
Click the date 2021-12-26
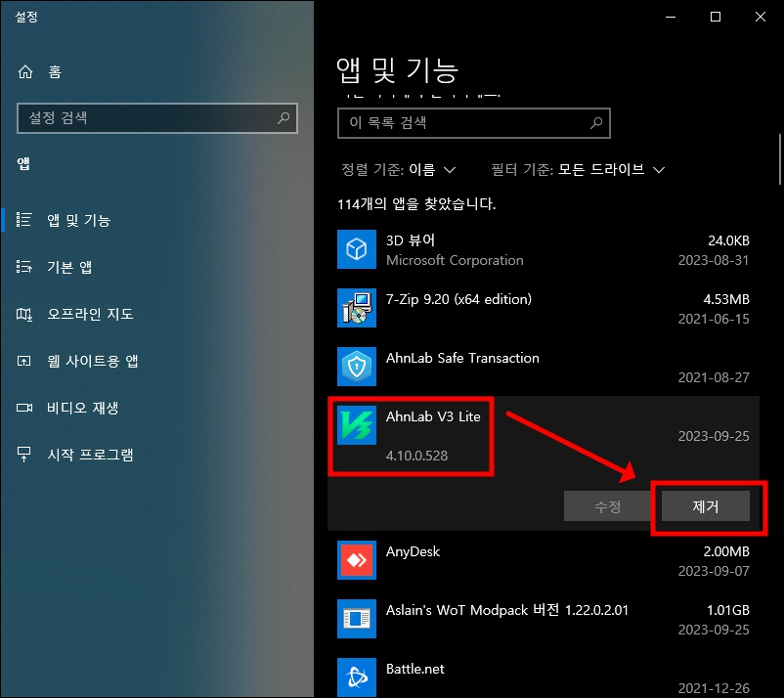pyautogui.click(x=714, y=688)
